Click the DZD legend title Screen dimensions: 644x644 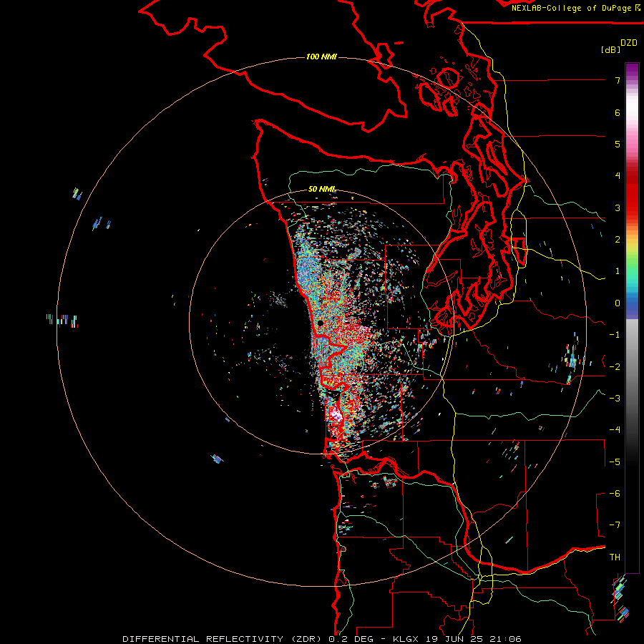629,43
